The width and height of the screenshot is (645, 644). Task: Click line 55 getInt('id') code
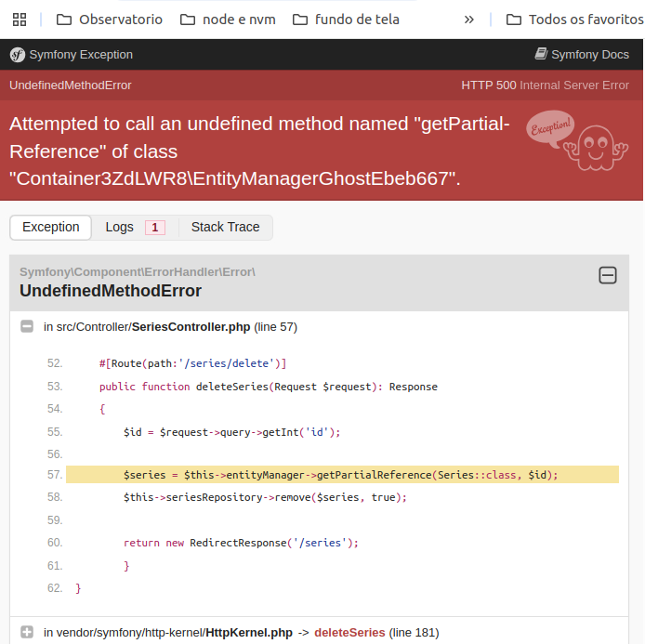tap(231, 432)
